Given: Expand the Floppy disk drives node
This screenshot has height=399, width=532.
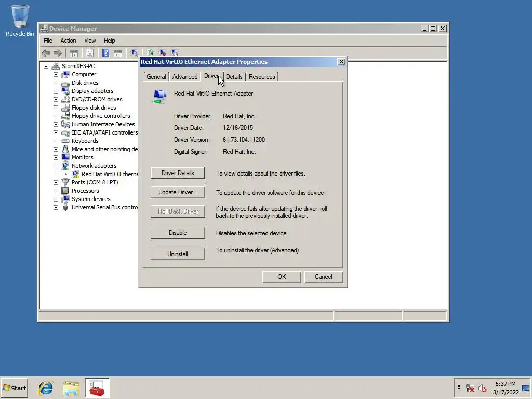Looking at the screenshot, I should click(x=56, y=108).
